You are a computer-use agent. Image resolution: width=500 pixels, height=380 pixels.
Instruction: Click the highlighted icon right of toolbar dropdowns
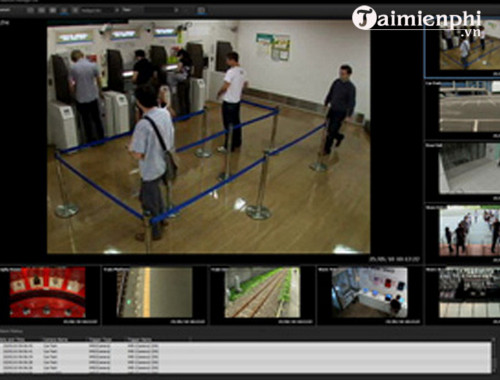coord(201,10)
